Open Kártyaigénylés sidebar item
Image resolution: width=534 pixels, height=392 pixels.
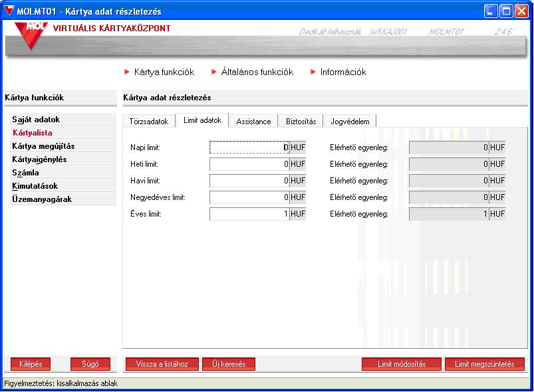pyautogui.click(x=63, y=159)
